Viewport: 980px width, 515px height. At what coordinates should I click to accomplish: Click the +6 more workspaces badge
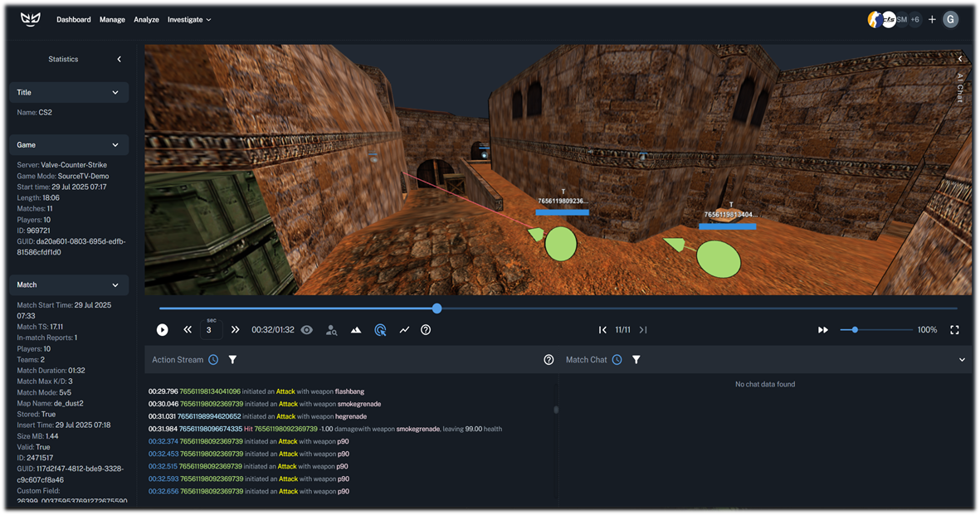[915, 20]
